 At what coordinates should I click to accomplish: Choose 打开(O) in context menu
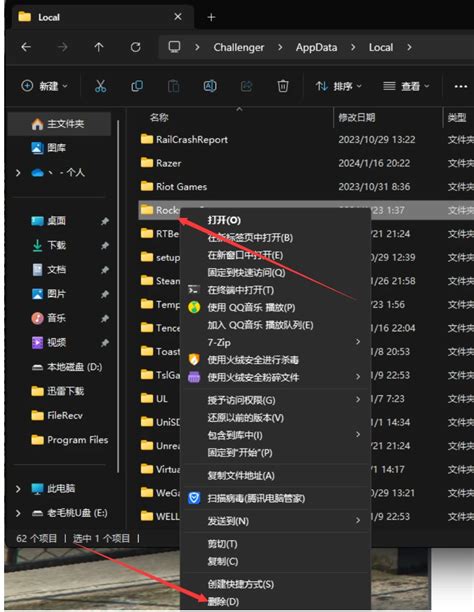click(x=224, y=220)
